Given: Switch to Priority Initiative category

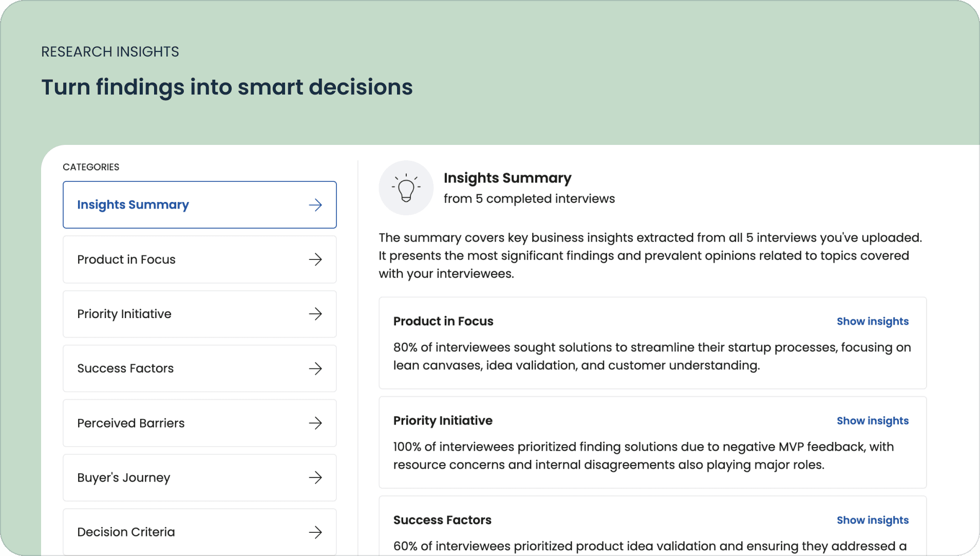Looking at the screenshot, I should 124,314.
